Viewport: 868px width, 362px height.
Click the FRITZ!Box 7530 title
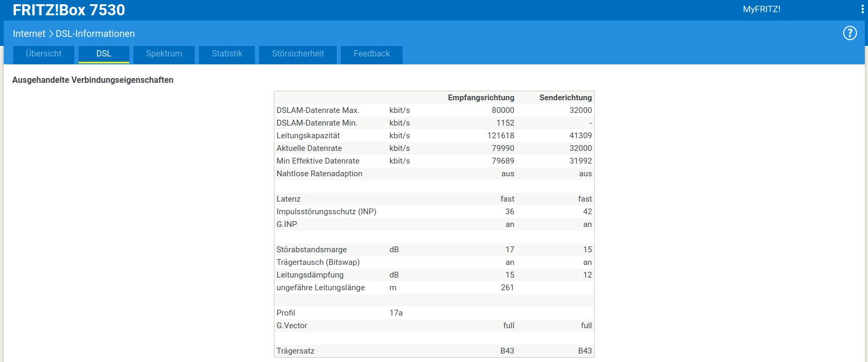(69, 10)
